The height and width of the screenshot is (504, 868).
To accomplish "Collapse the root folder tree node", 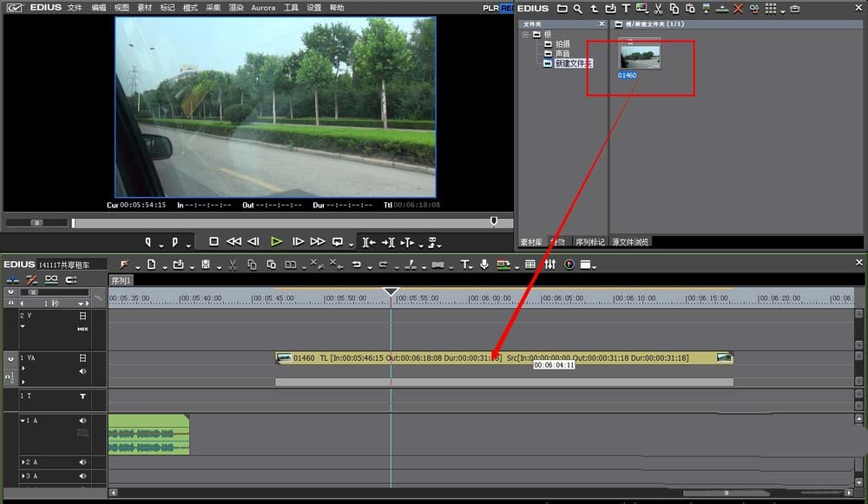I will [x=525, y=35].
